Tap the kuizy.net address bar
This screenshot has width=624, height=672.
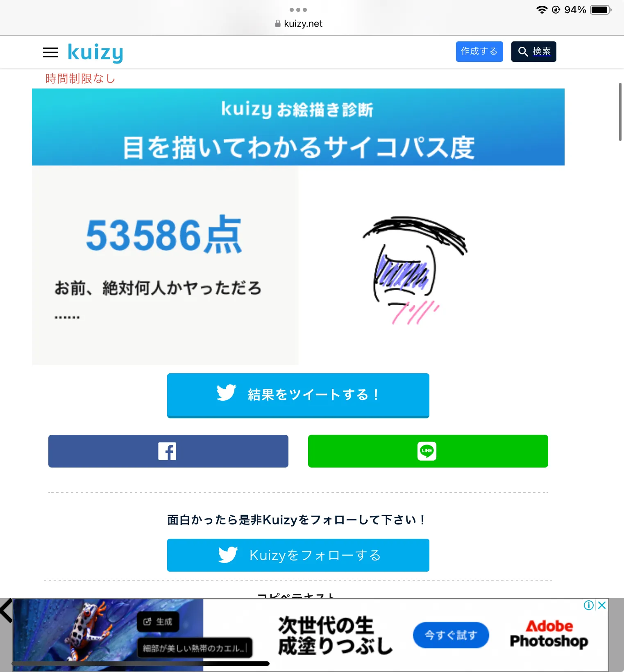click(x=299, y=24)
